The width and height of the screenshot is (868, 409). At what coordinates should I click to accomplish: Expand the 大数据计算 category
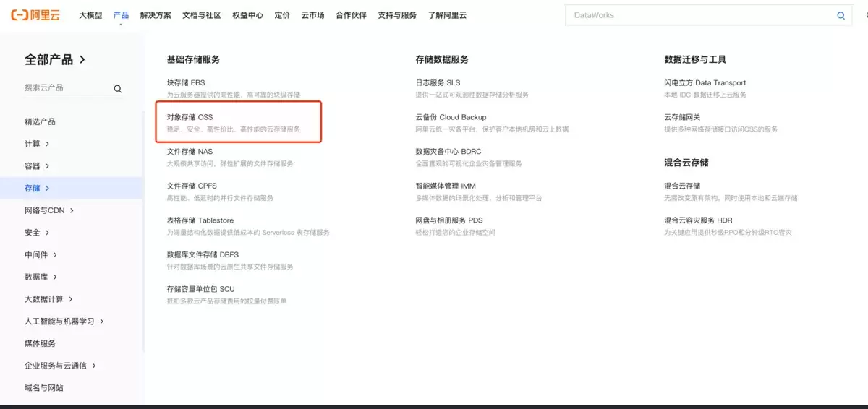[x=48, y=299]
